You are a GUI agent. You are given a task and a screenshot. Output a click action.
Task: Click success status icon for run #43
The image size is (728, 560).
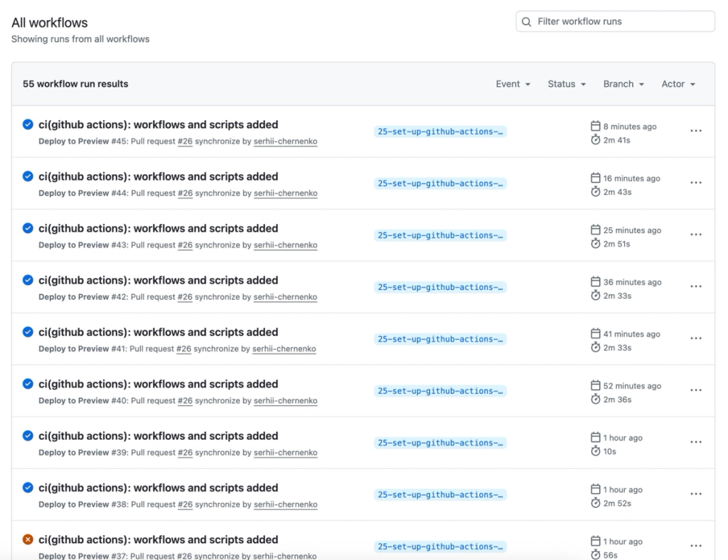coord(28,228)
